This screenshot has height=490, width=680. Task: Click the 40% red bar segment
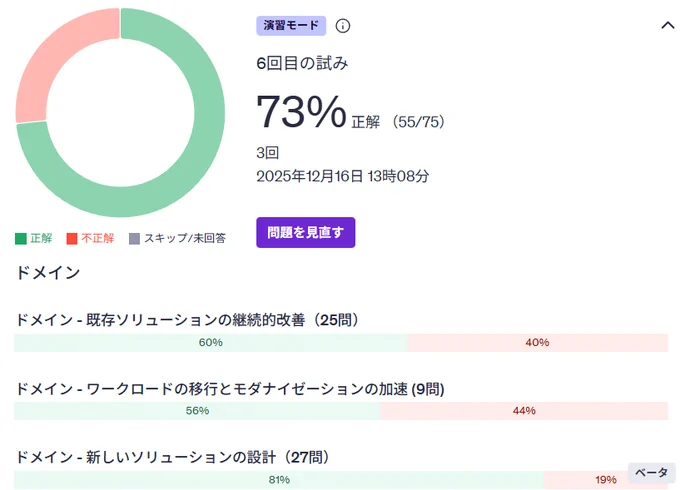click(x=537, y=343)
